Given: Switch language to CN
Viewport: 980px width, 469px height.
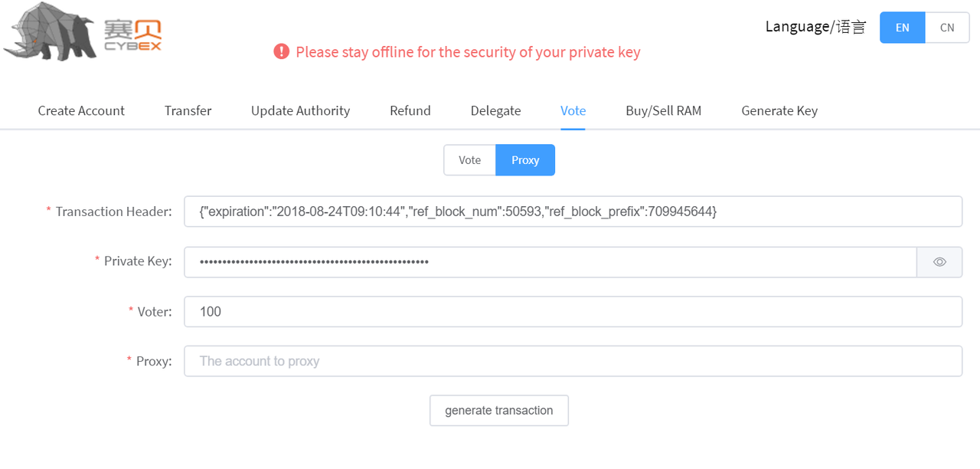Looking at the screenshot, I should click(947, 28).
